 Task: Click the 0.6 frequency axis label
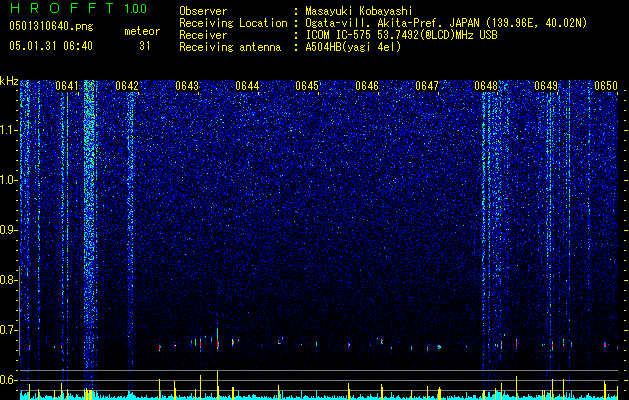point(8,380)
